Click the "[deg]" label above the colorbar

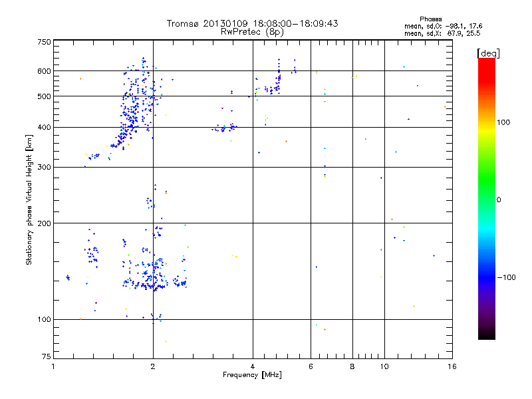point(488,53)
